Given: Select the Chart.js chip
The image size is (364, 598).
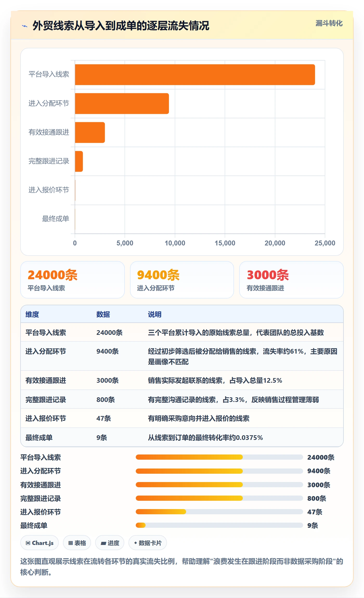Looking at the screenshot, I should click(x=40, y=543).
